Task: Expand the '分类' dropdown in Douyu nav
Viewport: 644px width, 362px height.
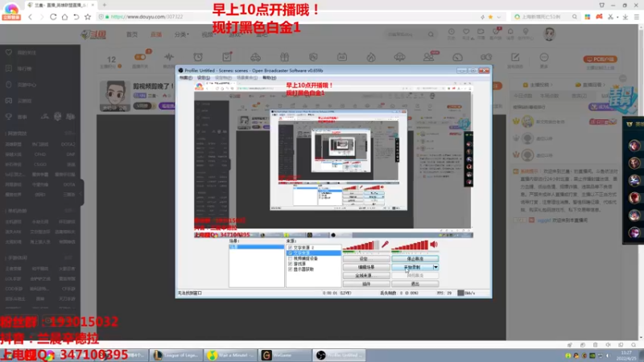Action: point(182,35)
